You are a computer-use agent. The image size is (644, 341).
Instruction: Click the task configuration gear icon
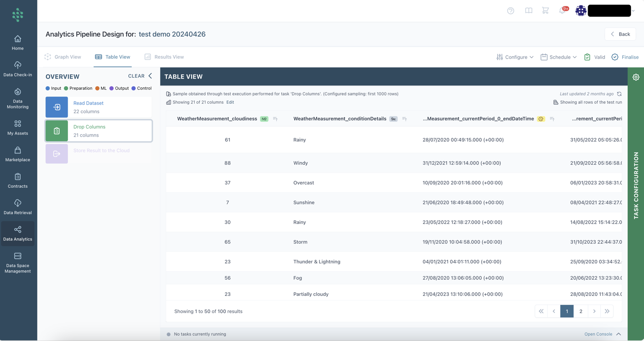tap(636, 77)
